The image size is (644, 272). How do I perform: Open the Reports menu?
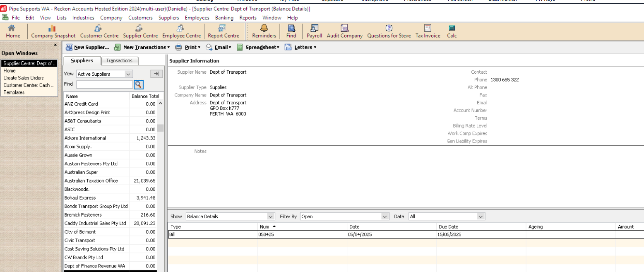click(248, 18)
